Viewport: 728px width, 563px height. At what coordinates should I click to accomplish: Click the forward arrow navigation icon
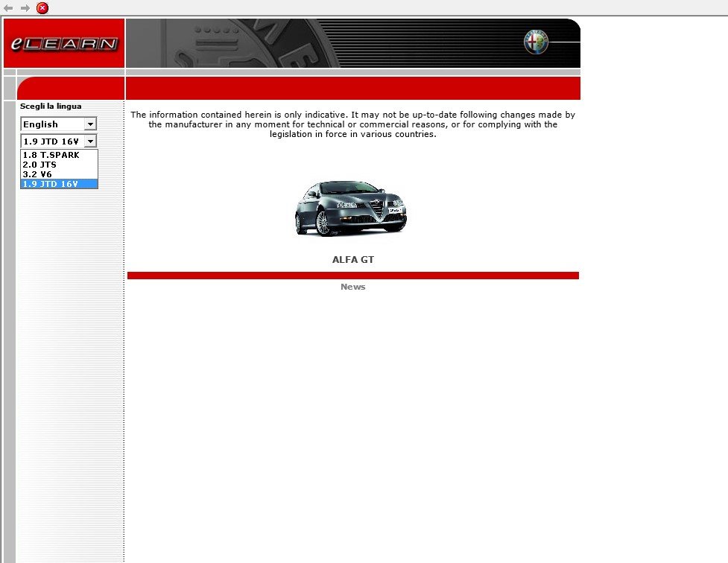click(x=25, y=8)
